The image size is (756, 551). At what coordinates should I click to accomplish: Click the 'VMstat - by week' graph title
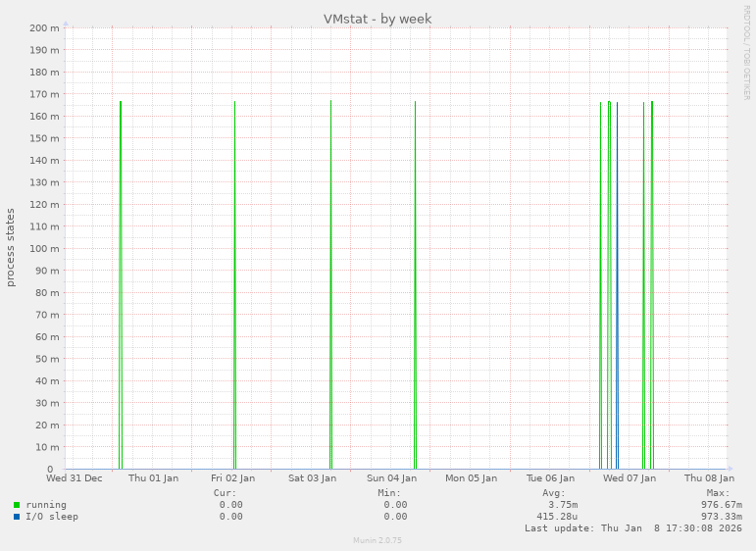coord(378,19)
